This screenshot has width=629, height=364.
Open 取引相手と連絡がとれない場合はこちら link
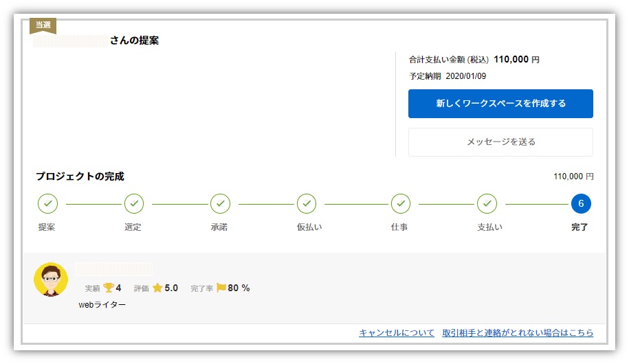pos(518,332)
